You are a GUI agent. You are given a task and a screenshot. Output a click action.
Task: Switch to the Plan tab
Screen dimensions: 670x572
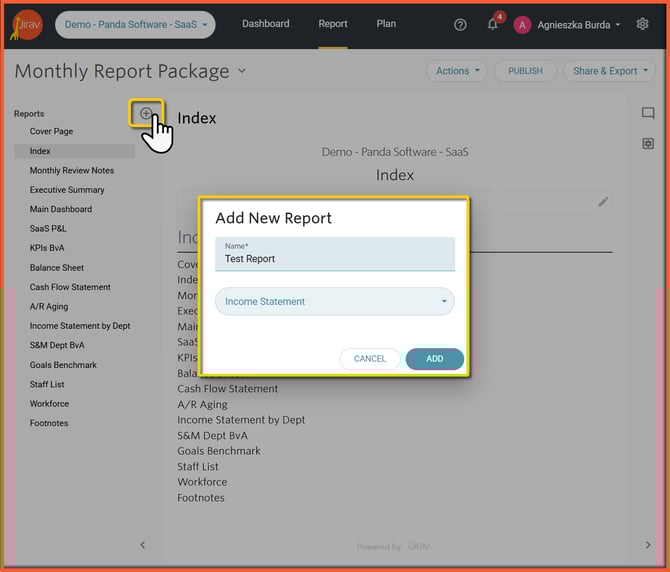coord(386,24)
